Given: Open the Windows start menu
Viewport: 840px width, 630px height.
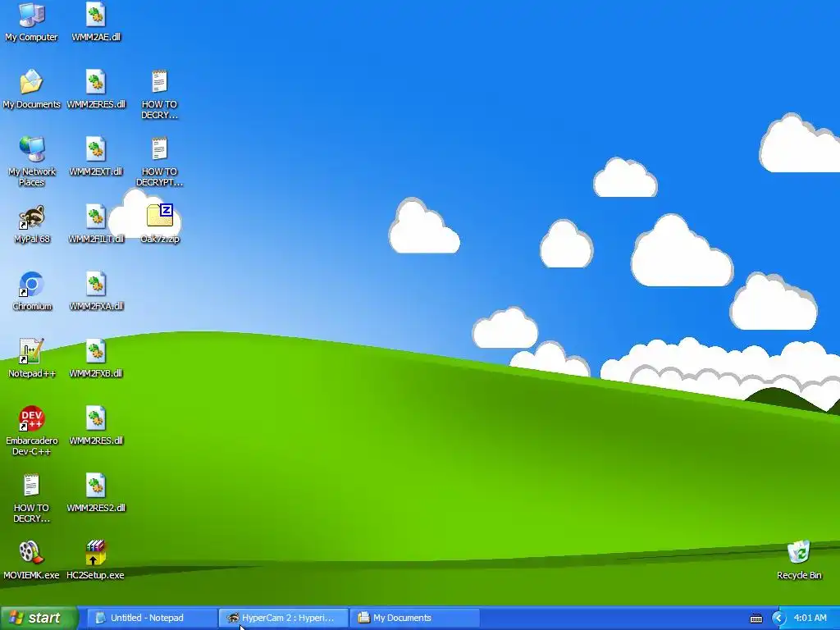Looking at the screenshot, I should point(39,618).
